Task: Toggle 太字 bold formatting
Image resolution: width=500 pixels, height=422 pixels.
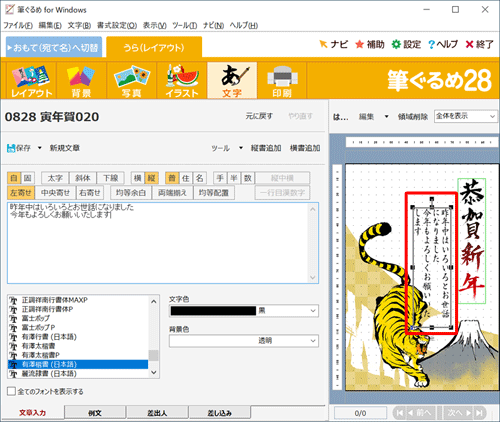Action: click(55, 178)
